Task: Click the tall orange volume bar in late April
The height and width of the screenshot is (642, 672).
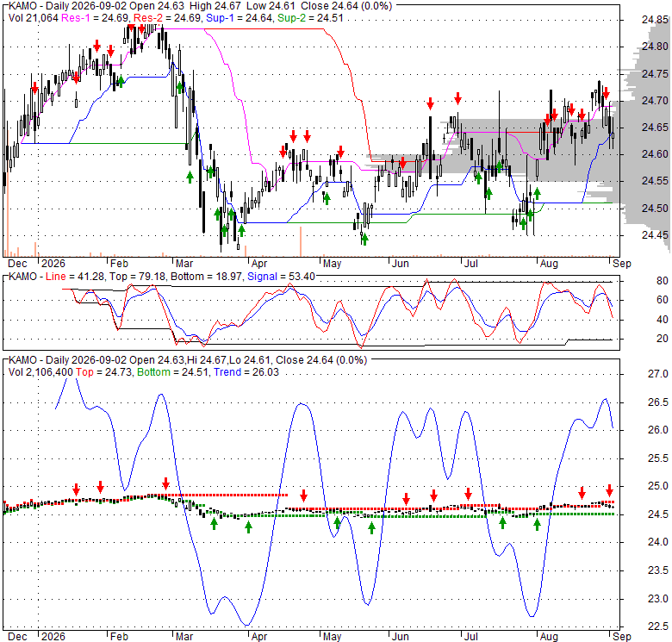Action: click(301, 241)
